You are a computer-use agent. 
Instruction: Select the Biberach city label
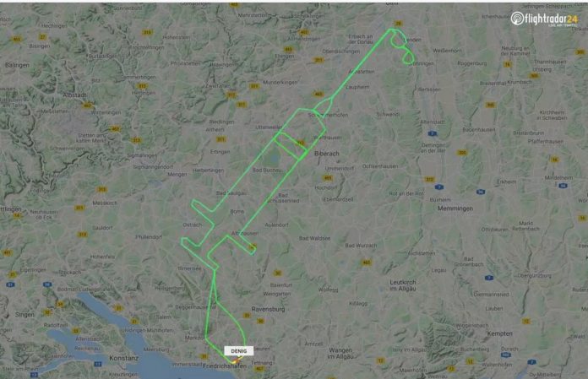(327, 154)
